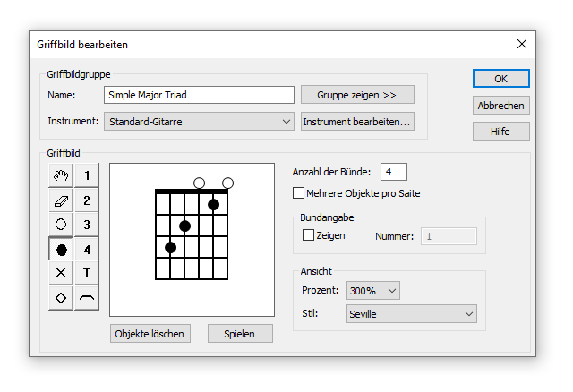Focus the Anzahl der Bünde field
Image resolution: width=573 pixels, height=392 pixels.
394,172
